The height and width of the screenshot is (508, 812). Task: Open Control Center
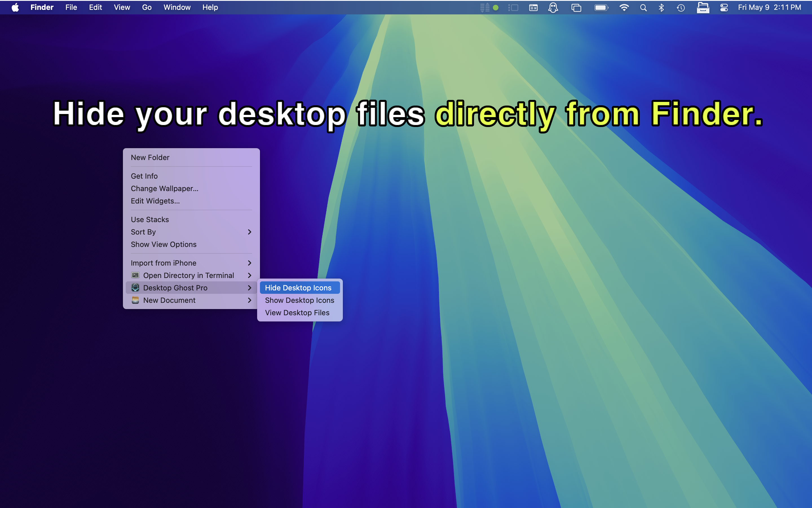(724, 7)
